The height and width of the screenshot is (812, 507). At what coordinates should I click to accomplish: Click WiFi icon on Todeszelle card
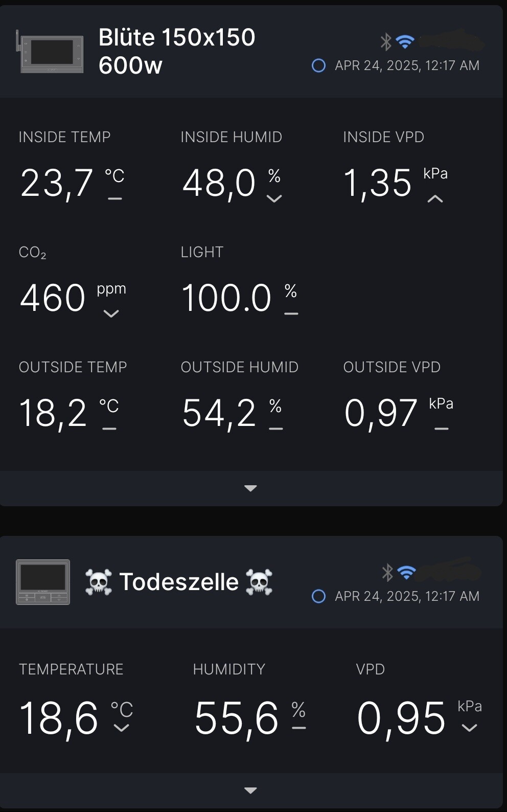coord(406,573)
